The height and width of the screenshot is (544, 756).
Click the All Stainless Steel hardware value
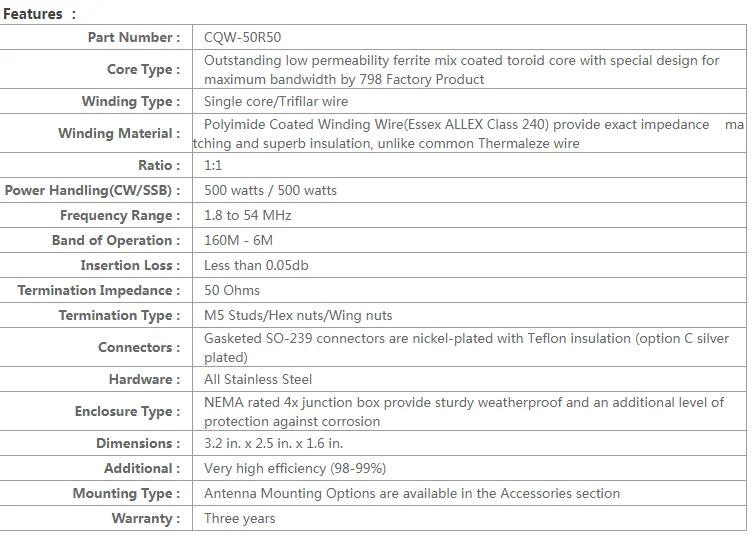[257, 380]
